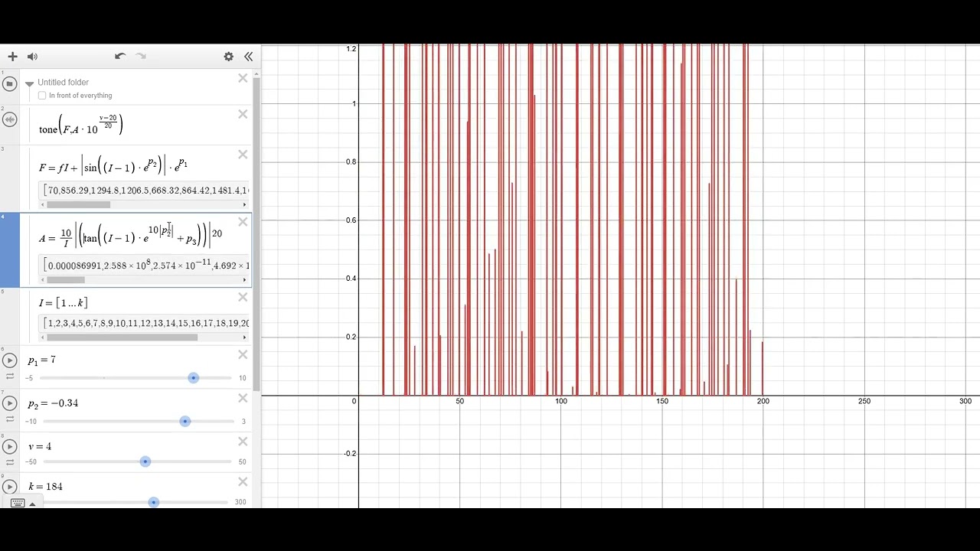
Task: Click the p1 slider thumb
Action: tap(194, 378)
